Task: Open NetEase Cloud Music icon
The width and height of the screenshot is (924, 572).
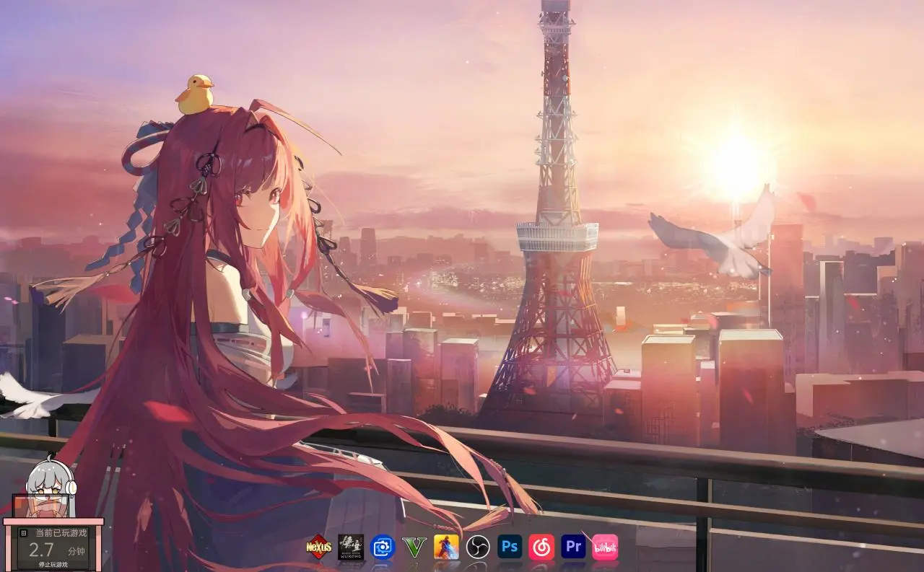Action: coord(541,547)
